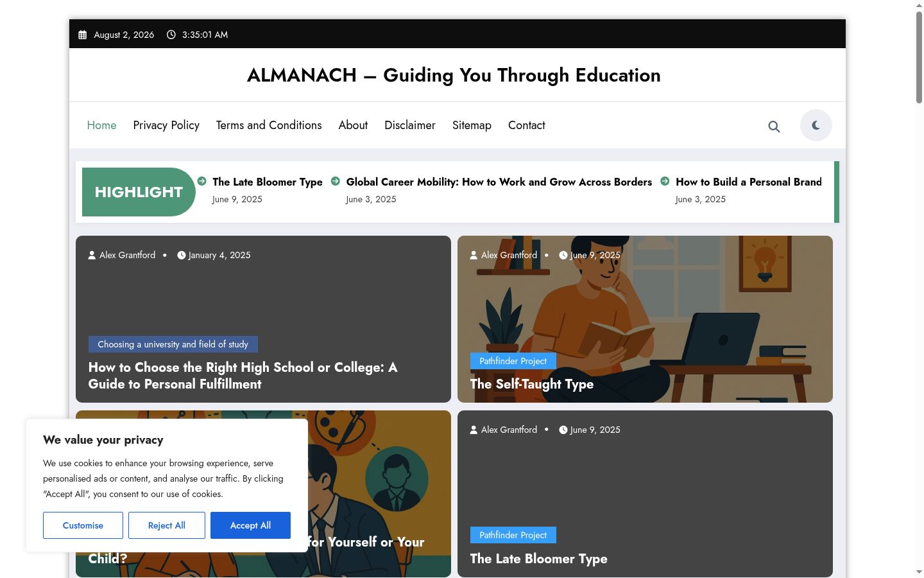
Task: Click the clock icon next to 3:35:01 AM
Action: point(171,35)
